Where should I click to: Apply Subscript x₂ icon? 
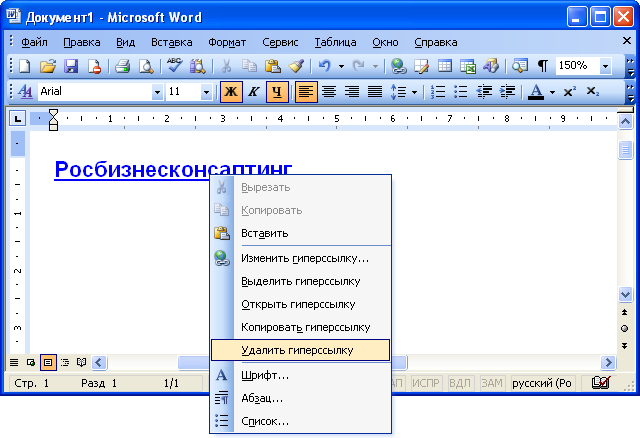(593, 91)
